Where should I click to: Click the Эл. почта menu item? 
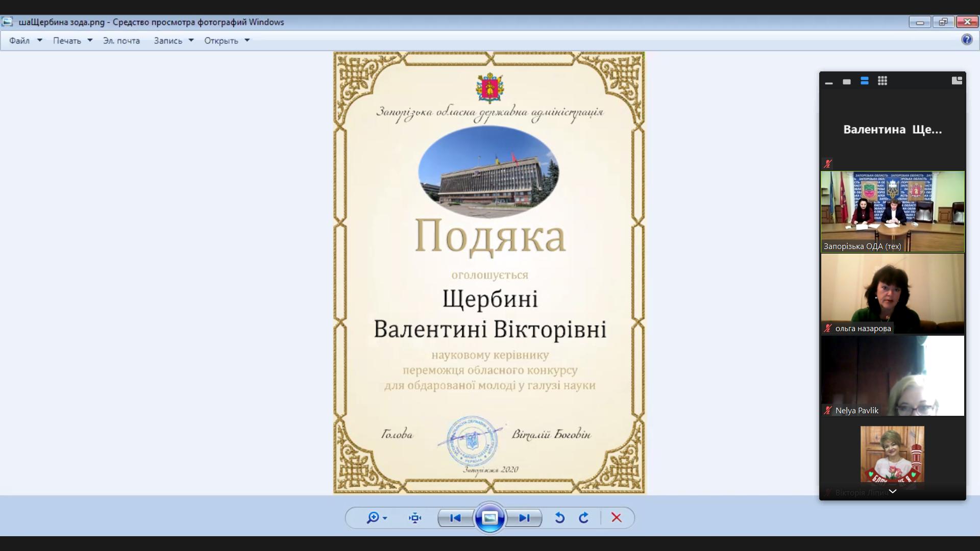point(121,40)
